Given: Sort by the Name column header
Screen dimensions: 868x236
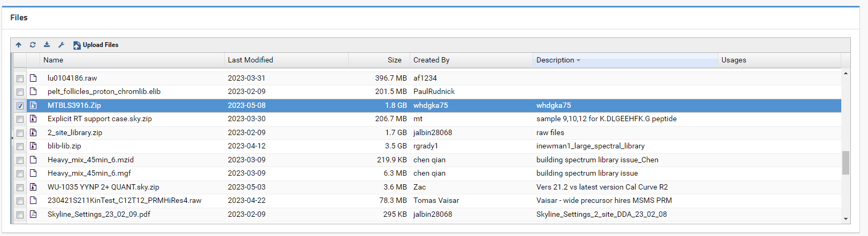Looking at the screenshot, I should 53,60.
